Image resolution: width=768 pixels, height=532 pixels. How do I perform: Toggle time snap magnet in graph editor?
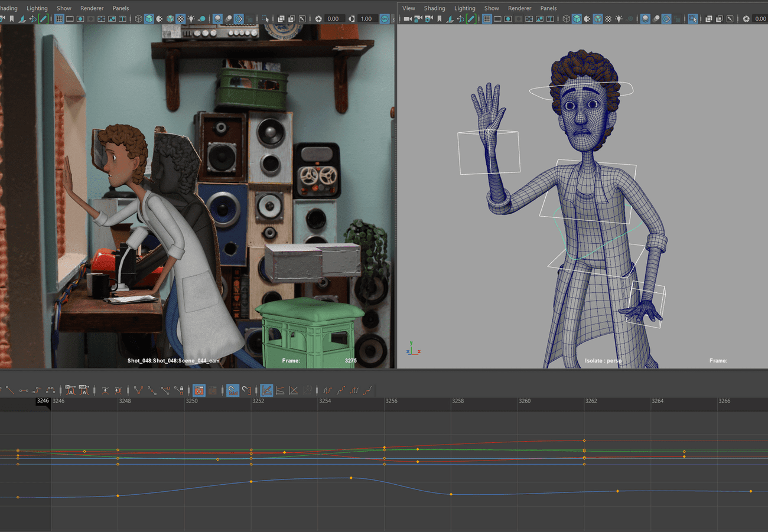(x=233, y=390)
